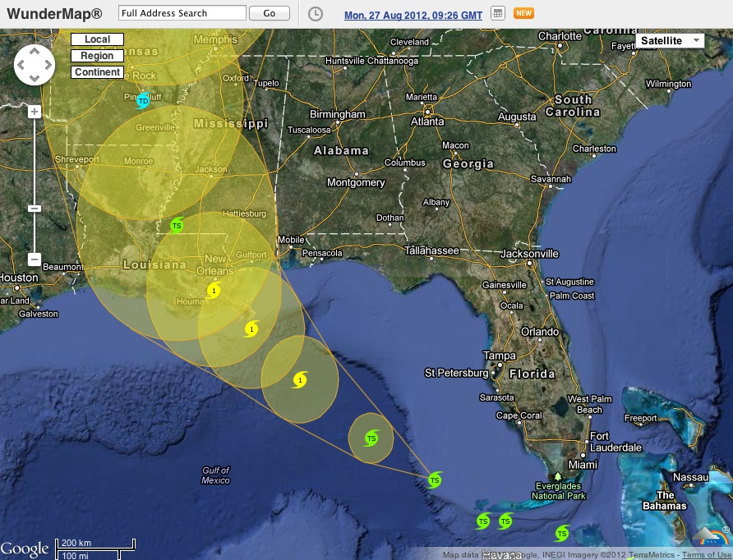Pan the map right with the arrow
Viewport: 733px width, 560px height.
tap(48, 64)
